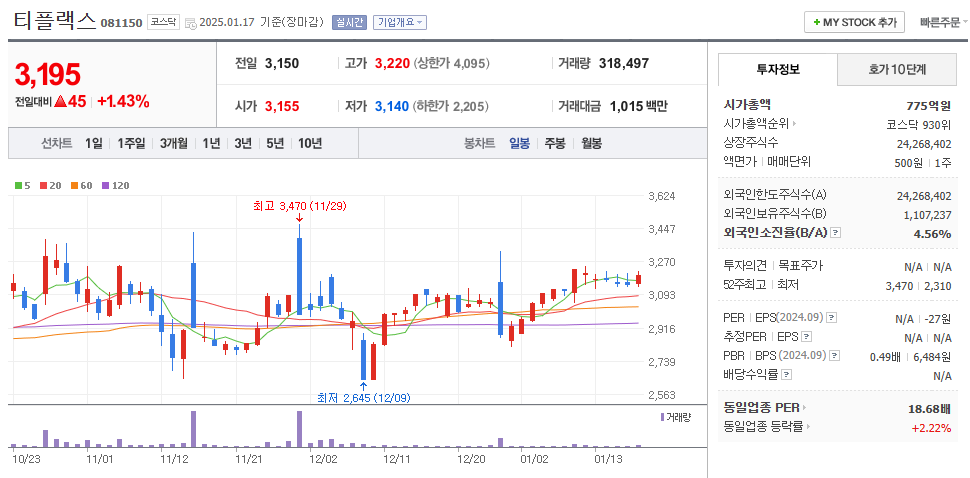Switch to the 호가10단계 tab
The height and width of the screenshot is (478, 970).
coord(897,69)
